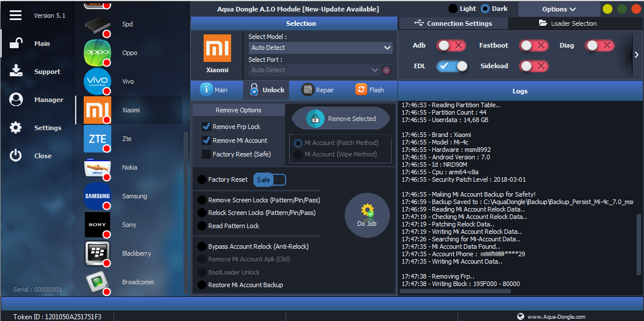Switch to the Repair tab

317,90
